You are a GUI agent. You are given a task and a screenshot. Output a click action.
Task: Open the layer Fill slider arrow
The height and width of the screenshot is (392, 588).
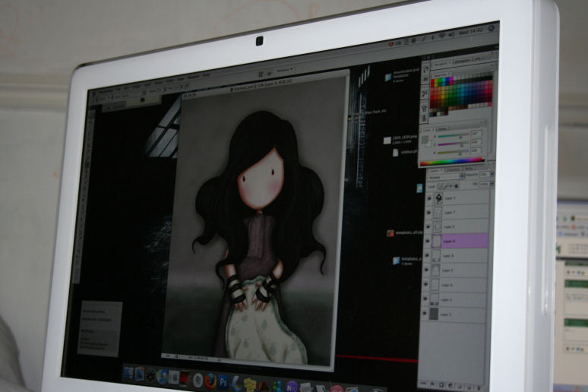[492, 184]
